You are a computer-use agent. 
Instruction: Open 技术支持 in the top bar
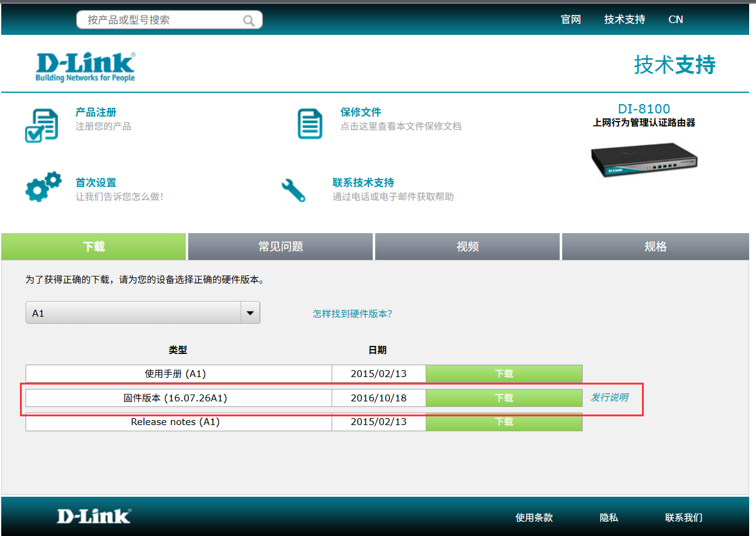[624, 19]
